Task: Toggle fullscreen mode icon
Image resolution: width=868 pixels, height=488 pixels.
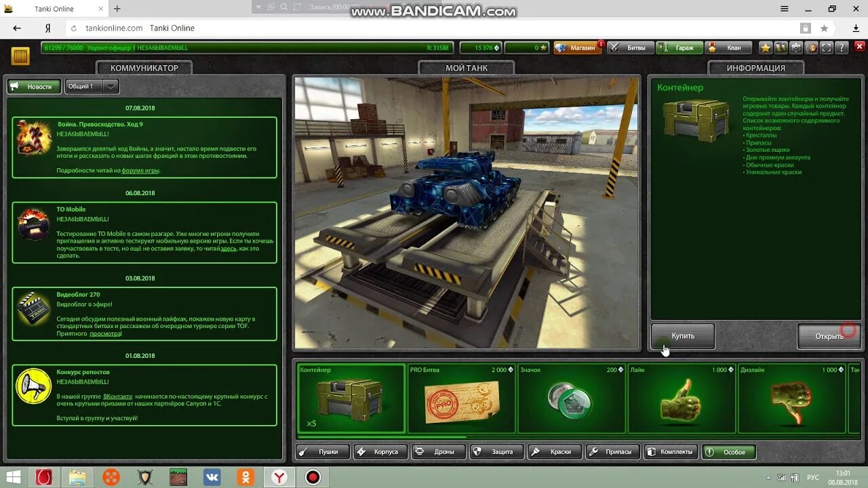Action: [826, 48]
